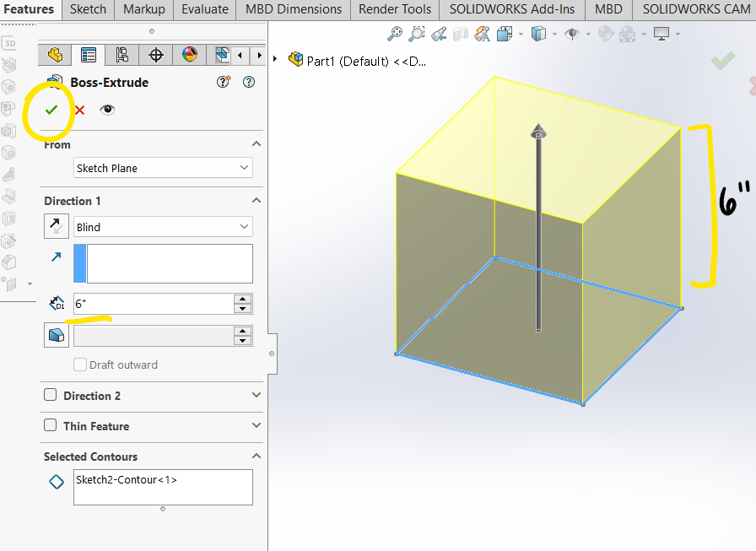The height and width of the screenshot is (551, 756).
Task: Open View Settings dropdown arrow
Action: 678,35
